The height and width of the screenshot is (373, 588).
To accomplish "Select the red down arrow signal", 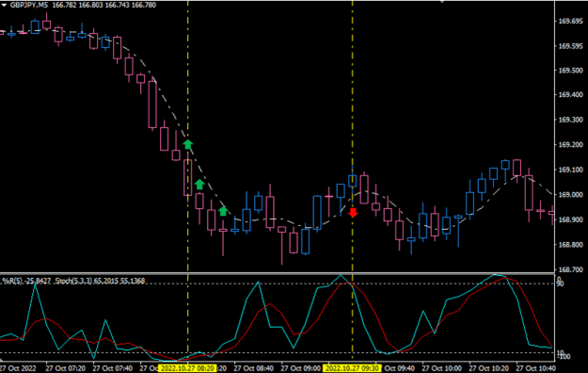I will pyautogui.click(x=353, y=212).
